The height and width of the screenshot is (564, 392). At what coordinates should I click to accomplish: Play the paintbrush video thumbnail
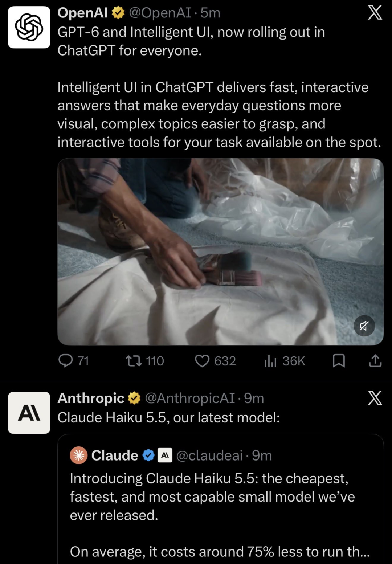pos(220,252)
